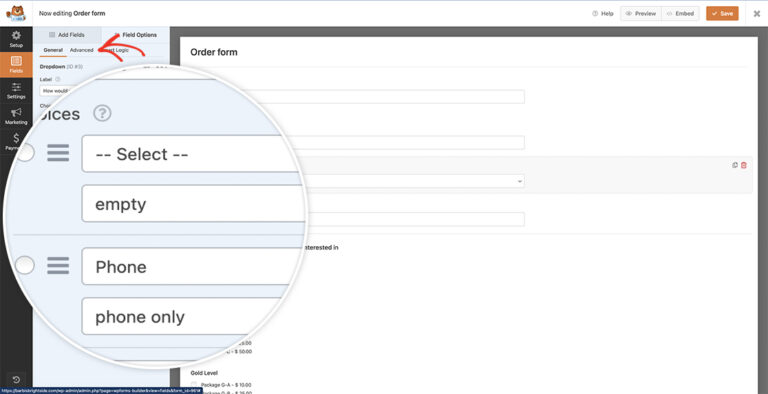Check the Package G-A checkbox
Image resolution: width=768 pixels, height=394 pixels.
(x=194, y=385)
